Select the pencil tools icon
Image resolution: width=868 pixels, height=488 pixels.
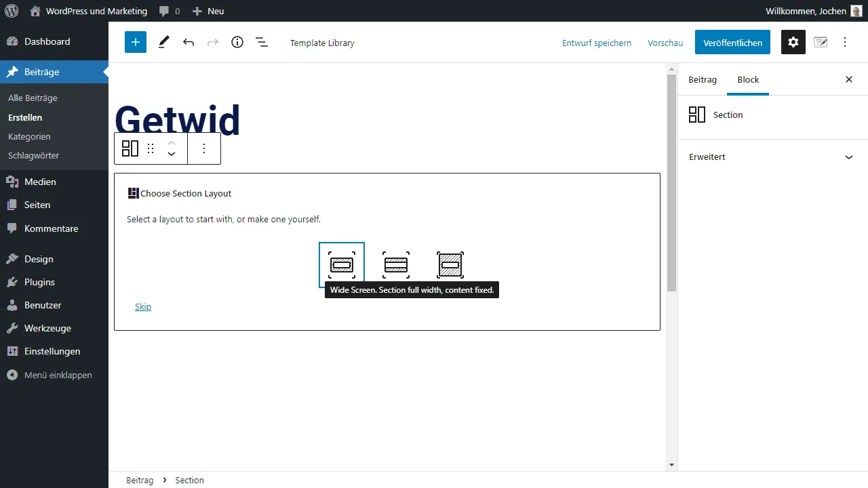point(164,42)
